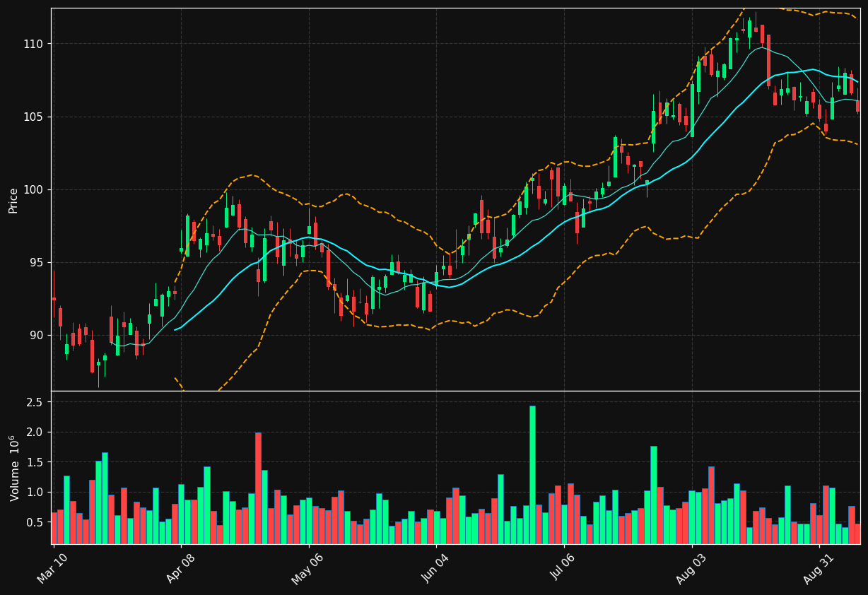The image size is (868, 595).
Task: Click the Volume axis title
Action: (13, 468)
